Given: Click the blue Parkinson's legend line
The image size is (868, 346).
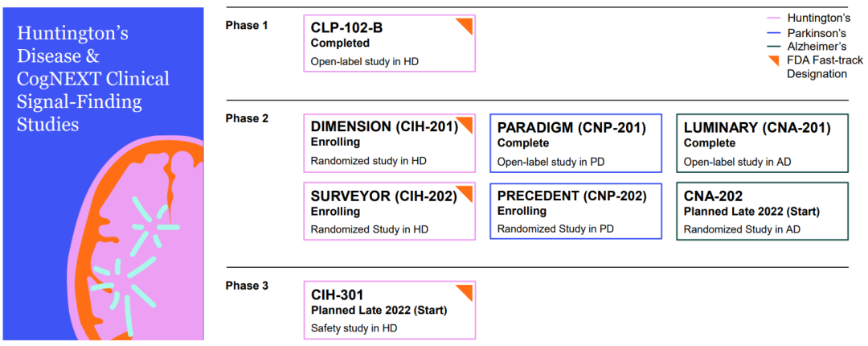Looking at the screenshot, I should [775, 33].
